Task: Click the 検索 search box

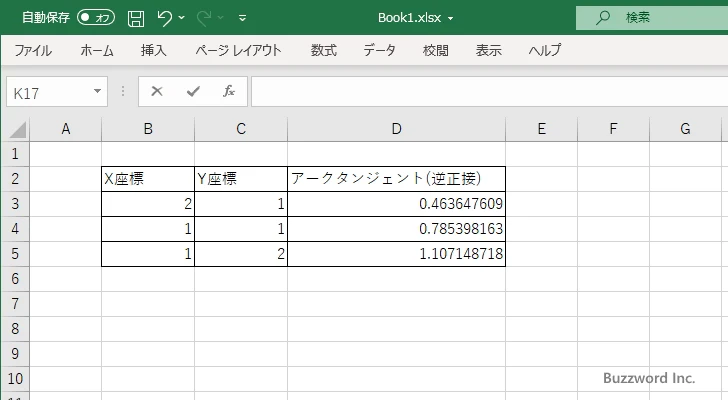Action: [652, 18]
